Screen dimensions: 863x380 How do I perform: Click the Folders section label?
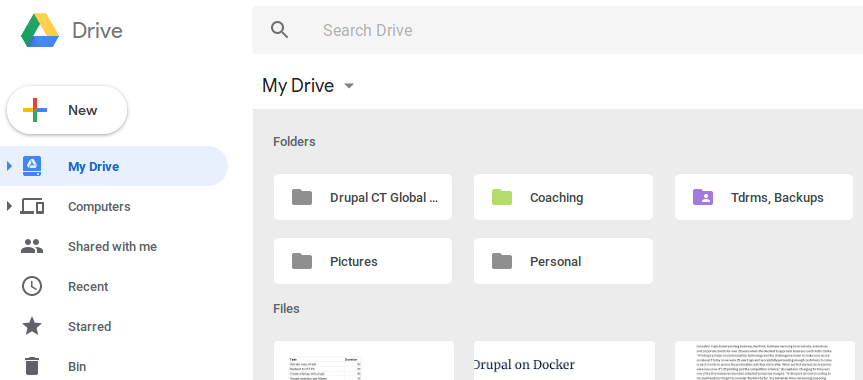click(x=294, y=142)
